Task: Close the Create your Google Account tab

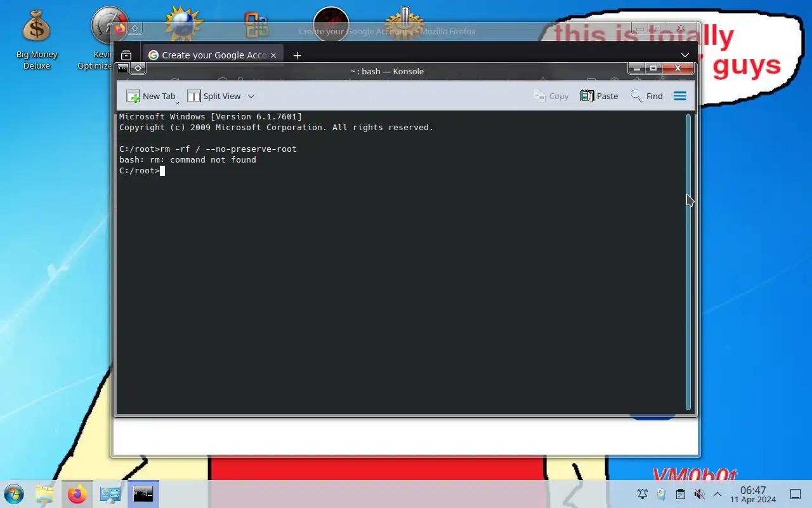Action: point(273,55)
